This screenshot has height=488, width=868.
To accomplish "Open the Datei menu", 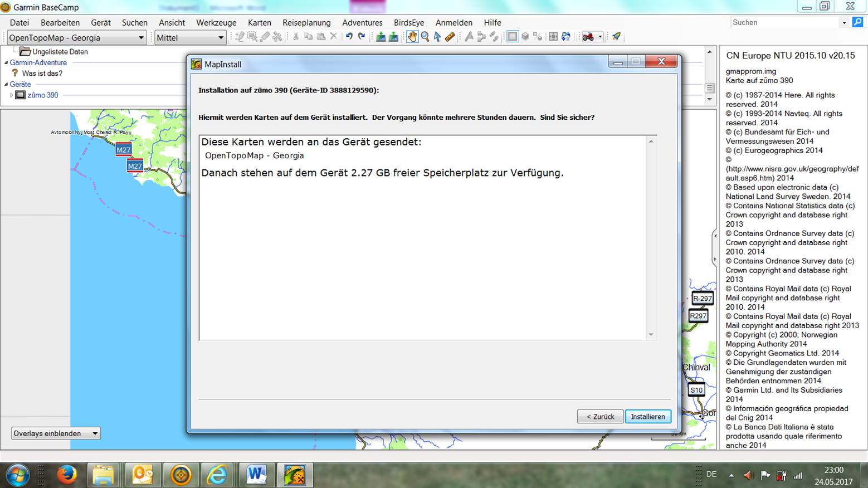I will [x=19, y=22].
